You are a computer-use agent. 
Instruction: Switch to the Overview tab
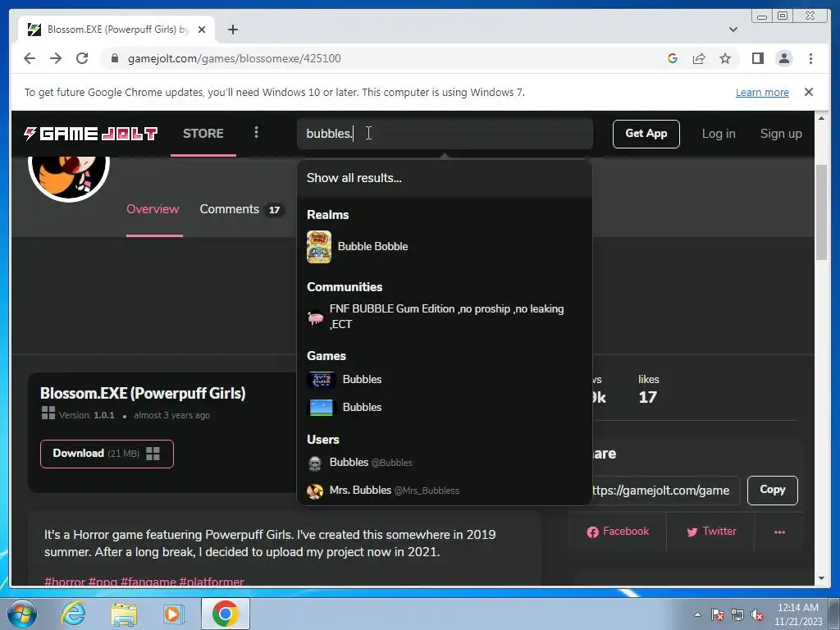[x=153, y=209]
